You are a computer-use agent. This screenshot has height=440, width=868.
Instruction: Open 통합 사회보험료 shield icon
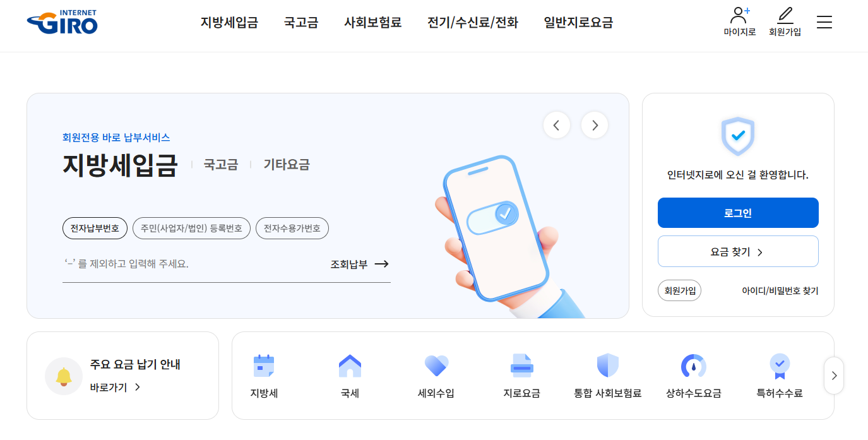[607, 376]
